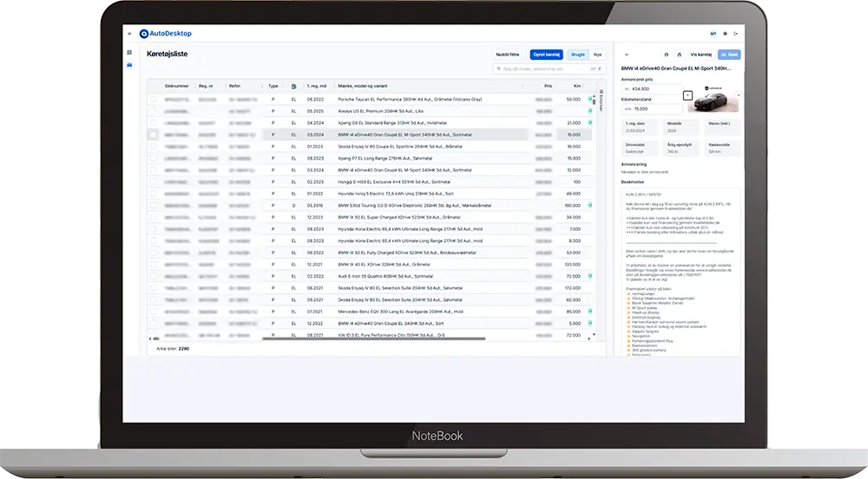Click vertical scrollbar down arrow of table
Image resolution: width=868 pixels, height=479 pixels.
[x=594, y=335]
